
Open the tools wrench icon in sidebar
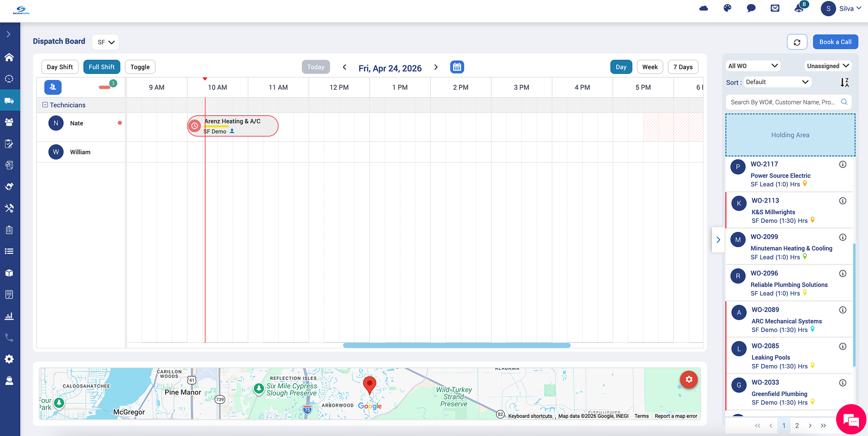tap(9, 208)
